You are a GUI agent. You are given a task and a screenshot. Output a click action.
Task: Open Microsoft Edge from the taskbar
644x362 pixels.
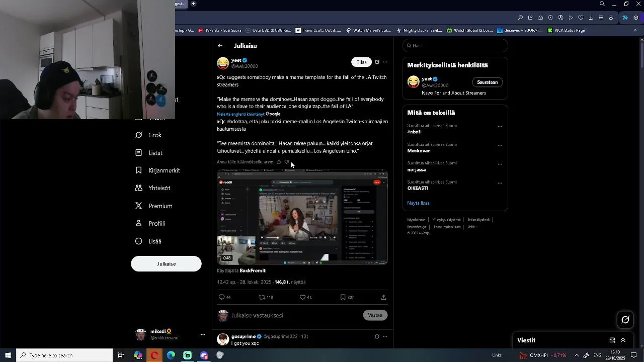(171, 355)
